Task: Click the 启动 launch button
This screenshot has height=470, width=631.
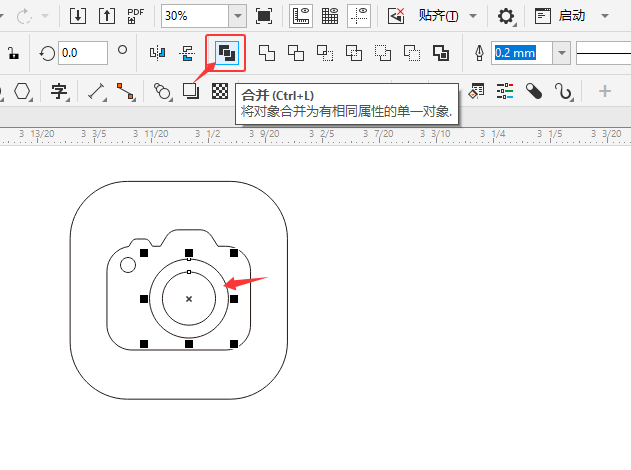Action: coord(571,16)
